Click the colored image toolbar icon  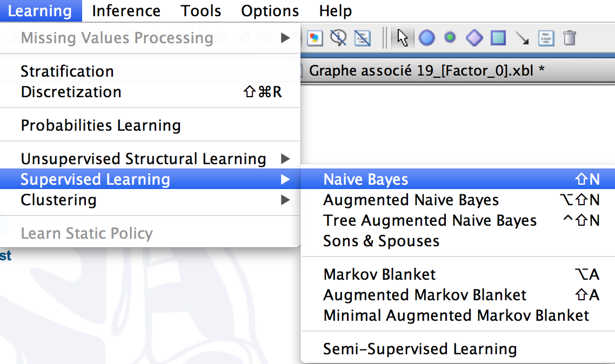pos(315,38)
